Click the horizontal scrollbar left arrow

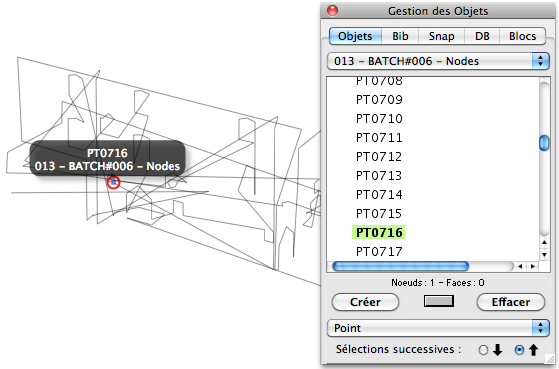[x=520, y=266]
